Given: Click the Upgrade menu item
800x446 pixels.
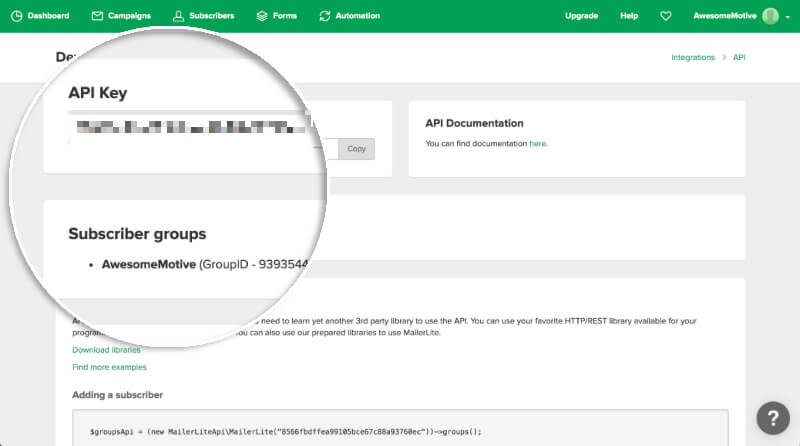Looking at the screenshot, I should pos(581,16).
